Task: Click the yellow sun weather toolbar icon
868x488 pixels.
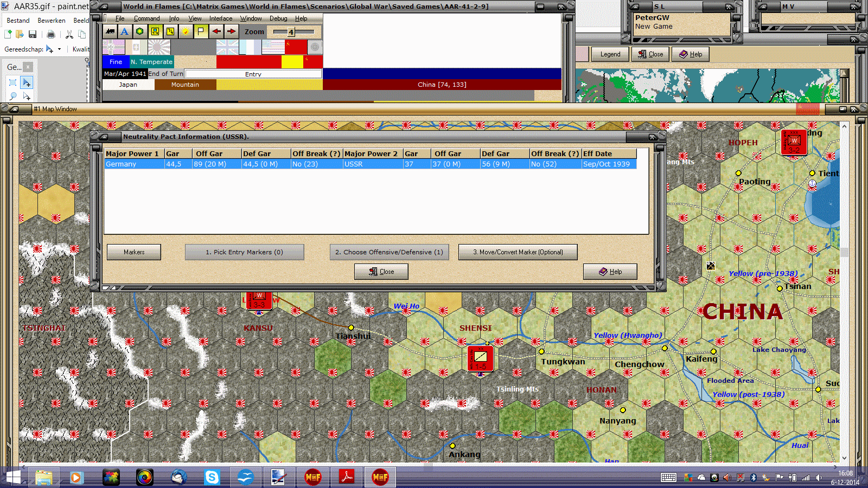Action: point(186,31)
